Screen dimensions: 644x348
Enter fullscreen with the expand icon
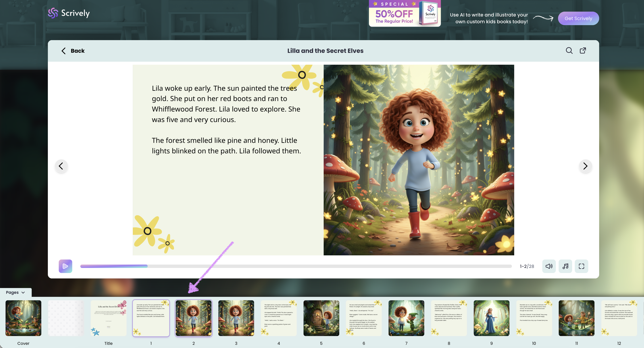point(581,266)
